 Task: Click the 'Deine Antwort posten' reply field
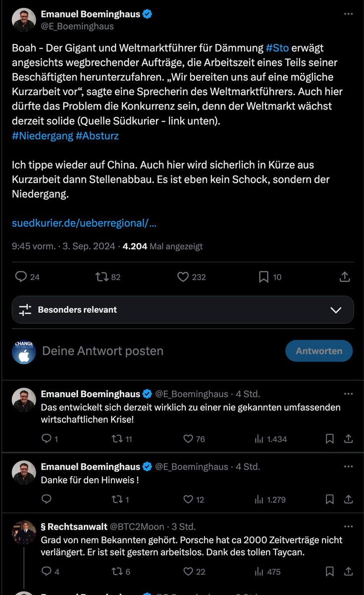103,351
